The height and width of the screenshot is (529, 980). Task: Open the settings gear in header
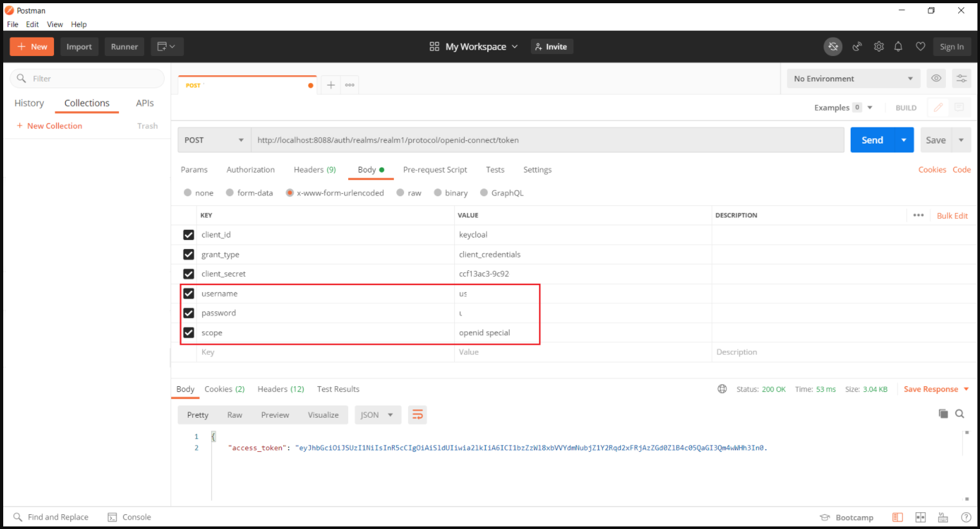click(879, 46)
